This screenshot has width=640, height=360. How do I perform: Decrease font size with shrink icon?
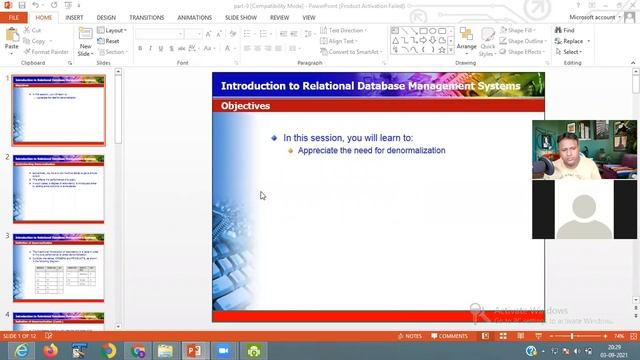[219, 34]
